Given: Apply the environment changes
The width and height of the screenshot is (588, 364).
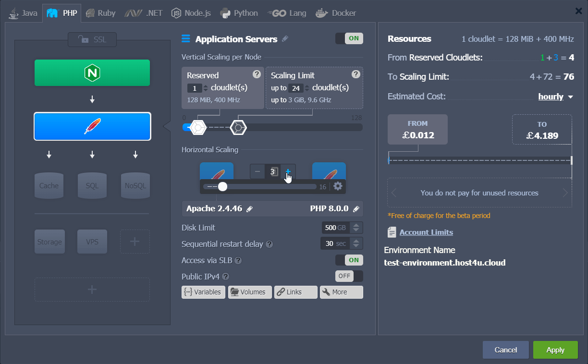Looking at the screenshot, I should [x=555, y=350].
